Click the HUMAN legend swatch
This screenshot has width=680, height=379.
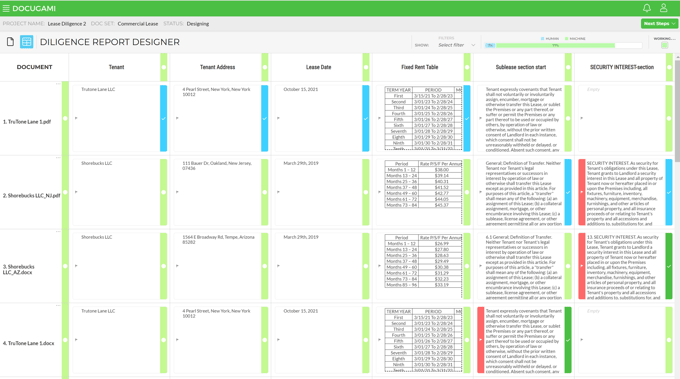point(543,39)
